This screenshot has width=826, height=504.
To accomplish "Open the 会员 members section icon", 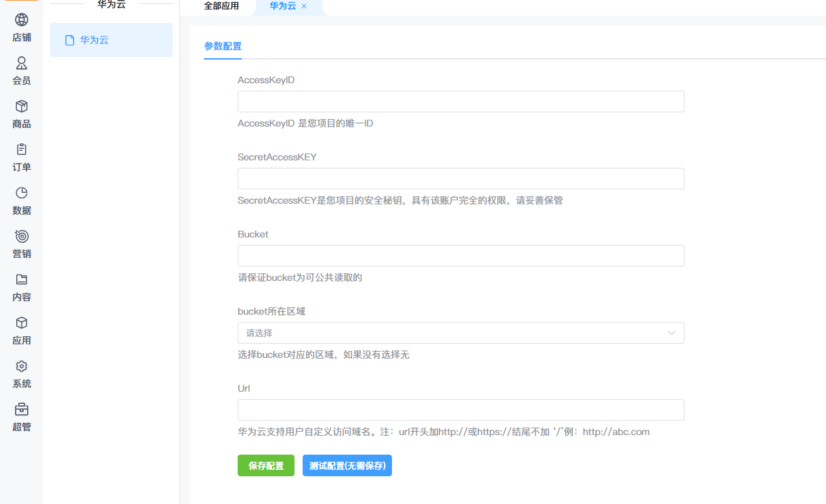I will pyautogui.click(x=22, y=63).
